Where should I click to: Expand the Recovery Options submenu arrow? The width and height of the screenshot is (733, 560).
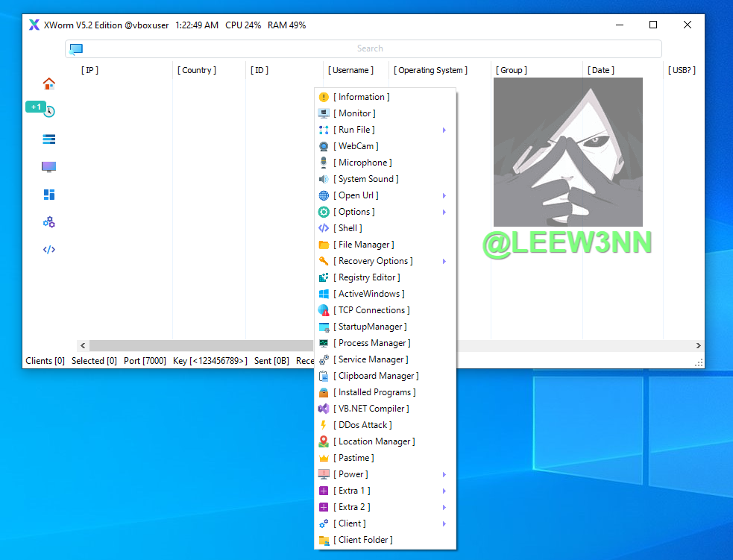[444, 261]
